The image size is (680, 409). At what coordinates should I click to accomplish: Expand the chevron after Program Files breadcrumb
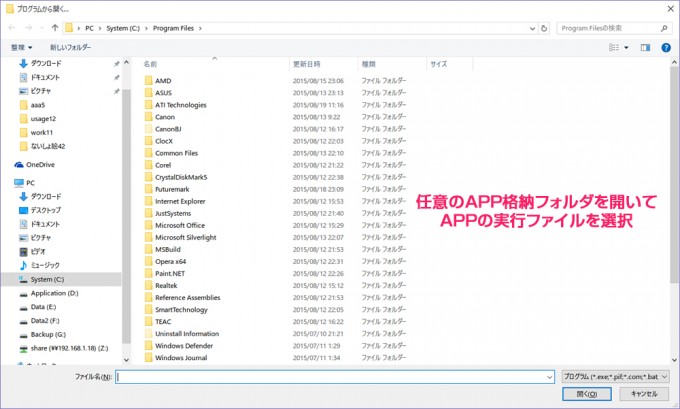pyautogui.click(x=200, y=28)
